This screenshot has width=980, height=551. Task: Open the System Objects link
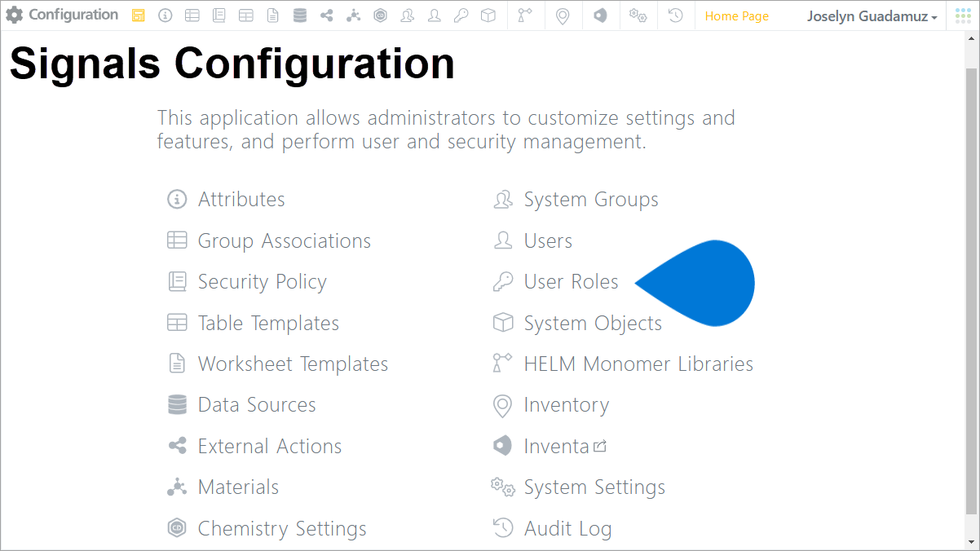[593, 324]
